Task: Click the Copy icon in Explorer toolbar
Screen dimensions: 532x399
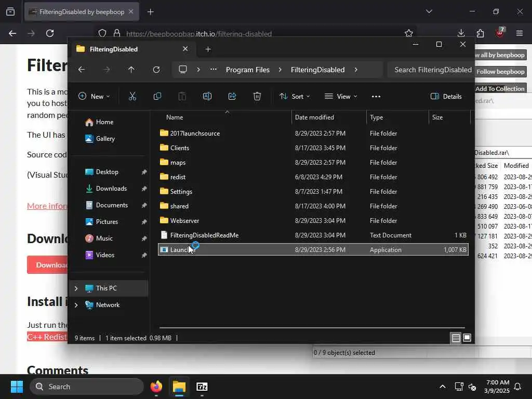Action: click(x=157, y=96)
